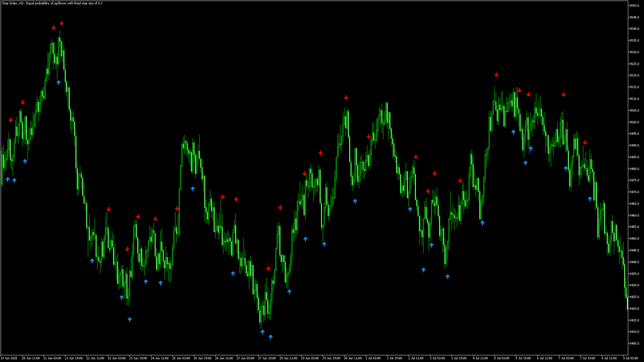
Task: Click the Step Index H1 chart title text
Action: pos(52,3)
